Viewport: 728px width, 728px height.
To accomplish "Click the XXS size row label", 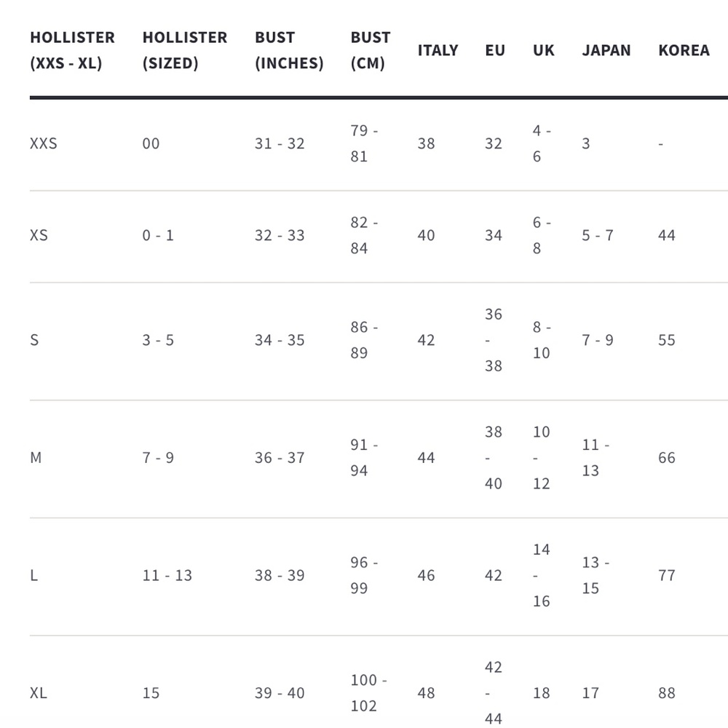I will [44, 143].
